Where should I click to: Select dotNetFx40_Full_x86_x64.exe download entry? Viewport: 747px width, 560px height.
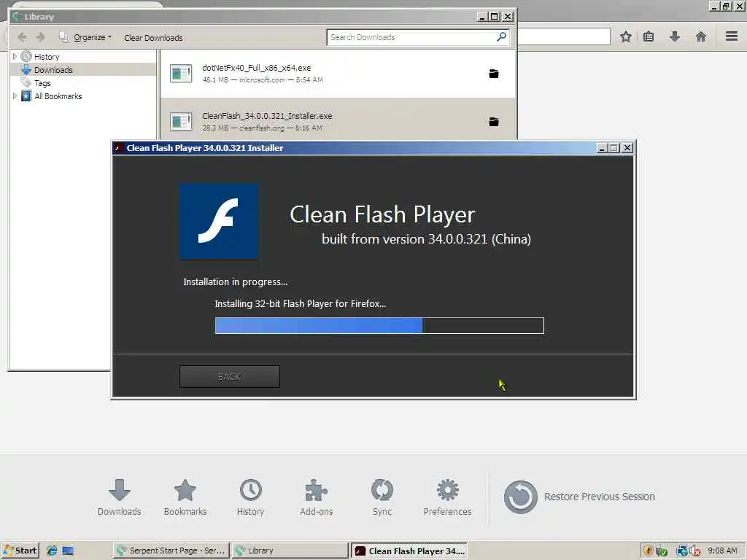(x=337, y=74)
